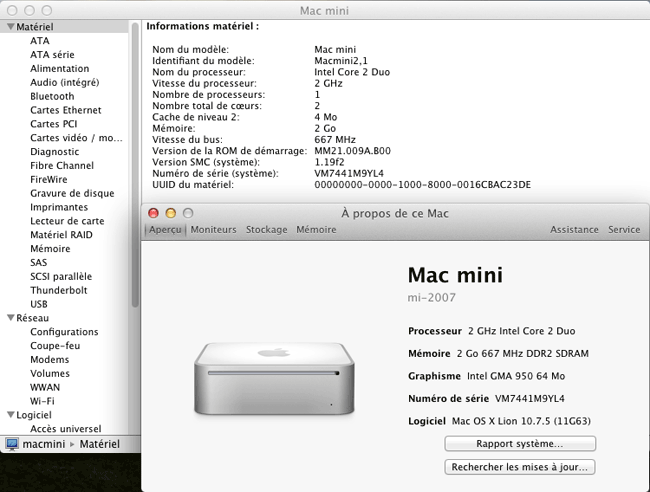This screenshot has height=492, width=650.
Task: Select the Réseau category header
Action: click(x=32, y=318)
